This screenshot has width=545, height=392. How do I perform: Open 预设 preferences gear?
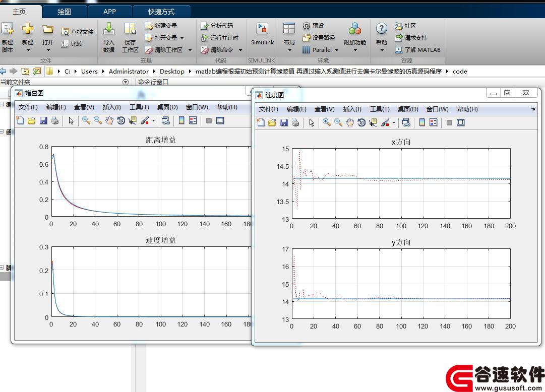[313, 26]
